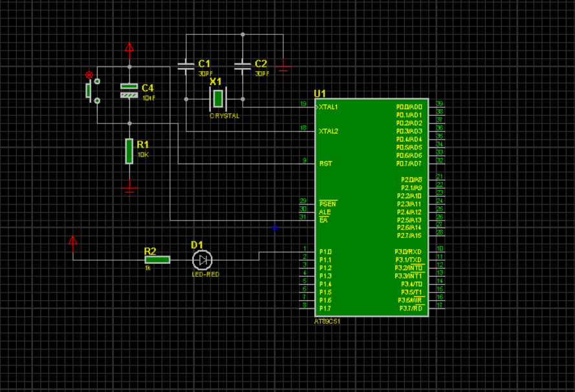
Task: Click the P2.0/A8 pin label
Action: pyautogui.click(x=411, y=180)
